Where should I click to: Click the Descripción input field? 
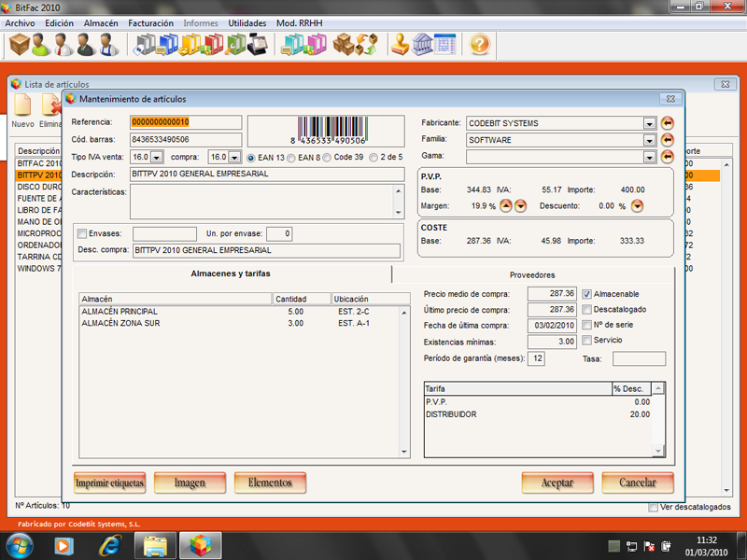[267, 174]
